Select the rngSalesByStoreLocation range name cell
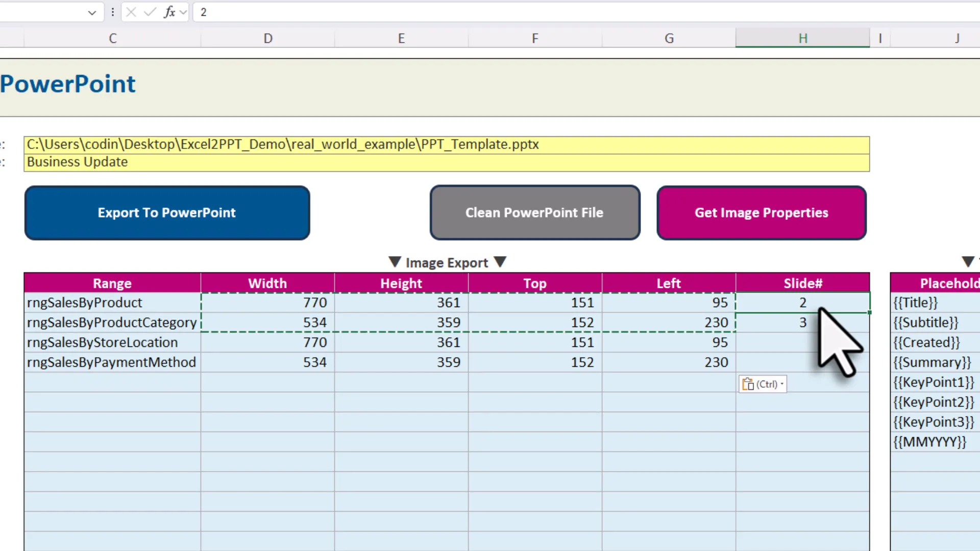Screen dimensions: 980x551 click(x=112, y=342)
